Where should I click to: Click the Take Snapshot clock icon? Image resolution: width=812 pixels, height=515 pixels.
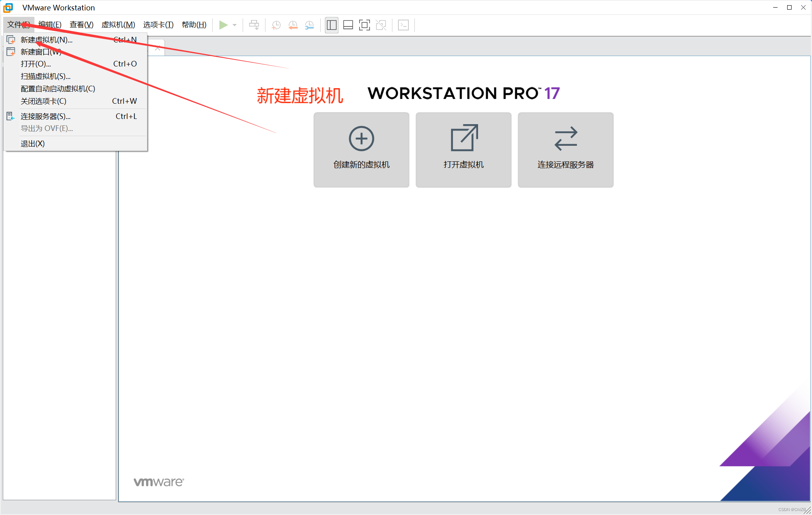point(276,25)
